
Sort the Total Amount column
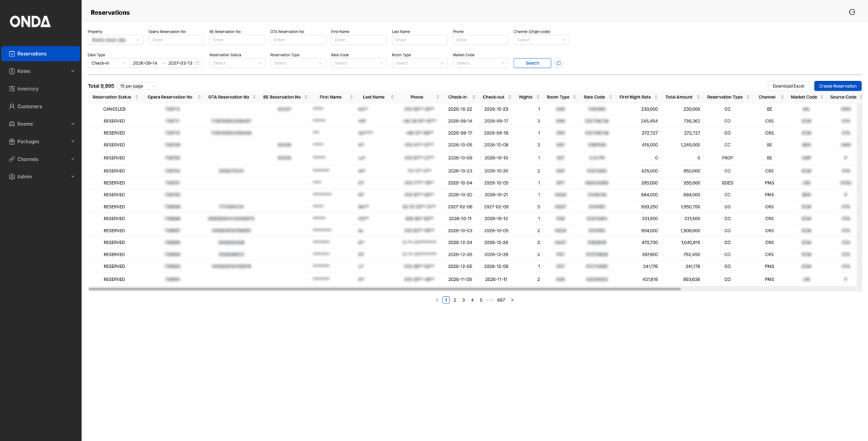699,97
